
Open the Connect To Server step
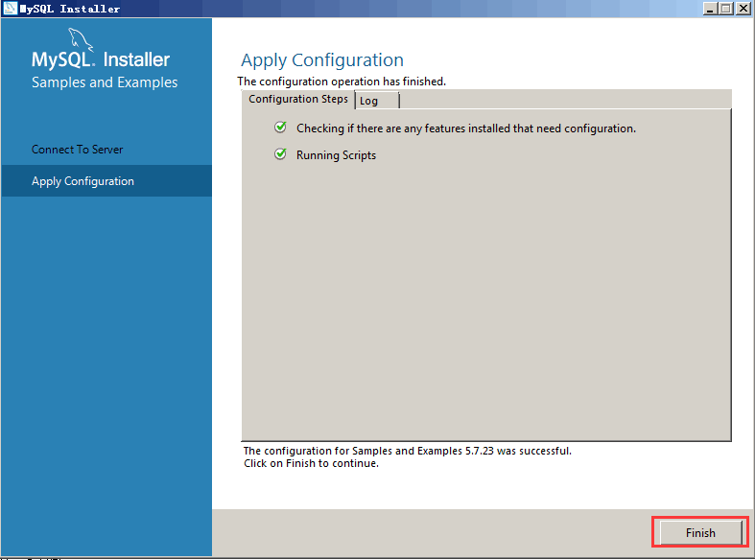click(77, 150)
